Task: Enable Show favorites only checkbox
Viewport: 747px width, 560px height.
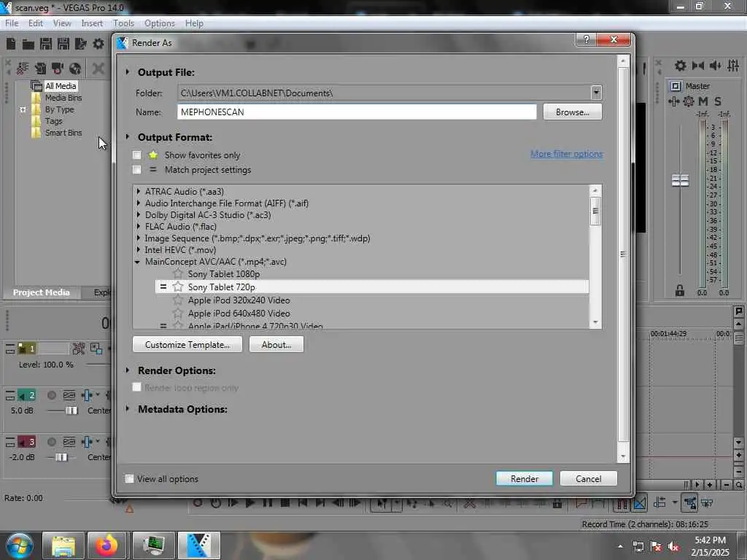Action: click(x=137, y=155)
